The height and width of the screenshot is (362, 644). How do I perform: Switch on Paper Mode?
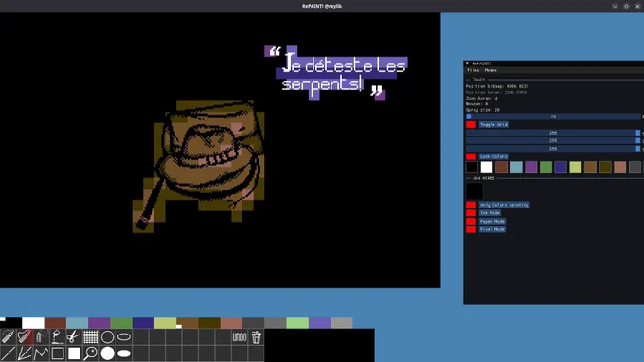click(x=492, y=221)
